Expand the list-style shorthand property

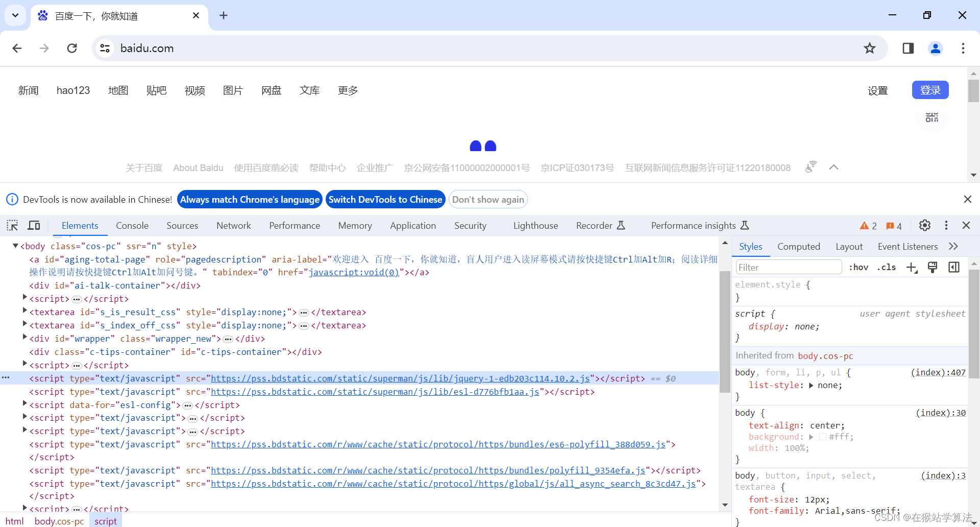[811, 386]
